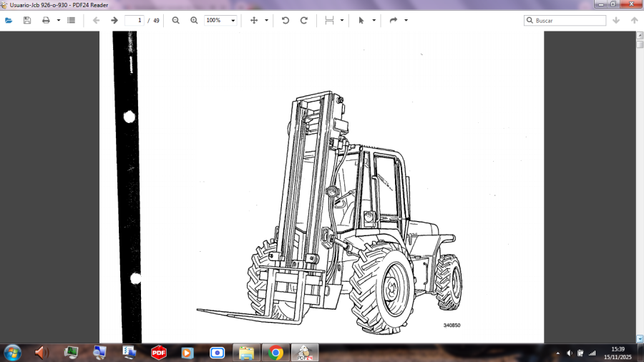Zoom out with the minus magnifier

(x=175, y=20)
